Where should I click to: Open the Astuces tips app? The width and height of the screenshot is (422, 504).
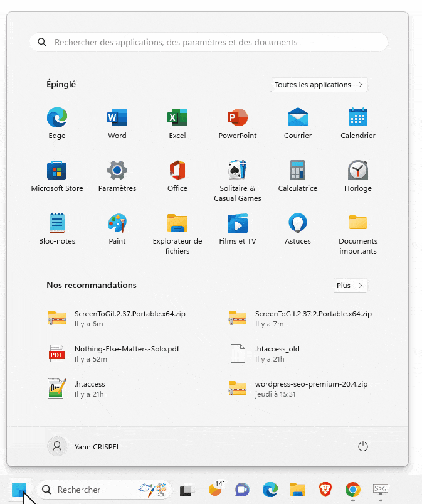click(x=298, y=228)
